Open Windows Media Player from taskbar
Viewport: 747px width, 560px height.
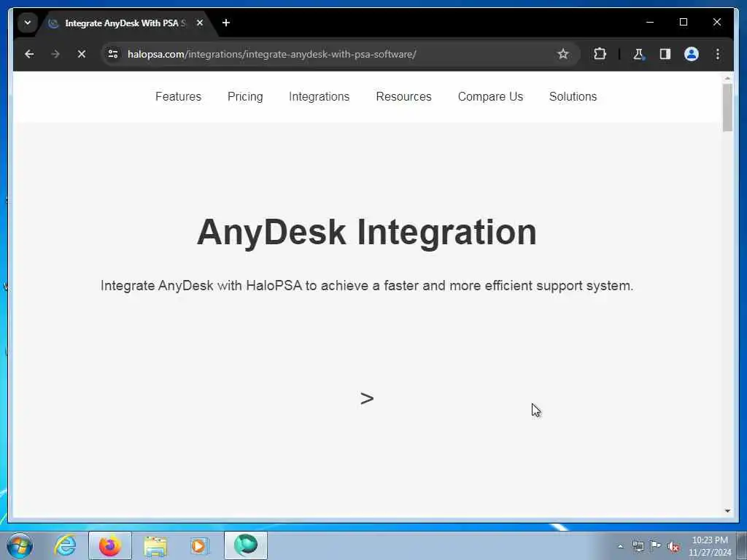(x=199, y=545)
